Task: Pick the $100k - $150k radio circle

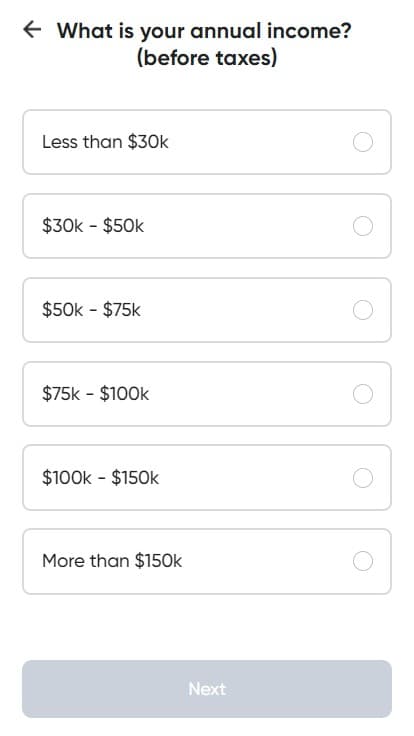Action: pyautogui.click(x=363, y=478)
